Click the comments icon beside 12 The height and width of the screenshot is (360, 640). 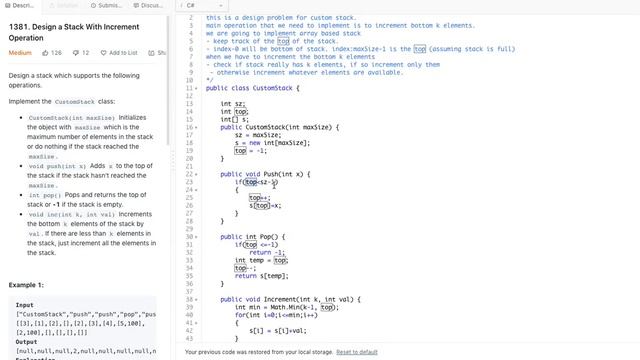click(76, 53)
